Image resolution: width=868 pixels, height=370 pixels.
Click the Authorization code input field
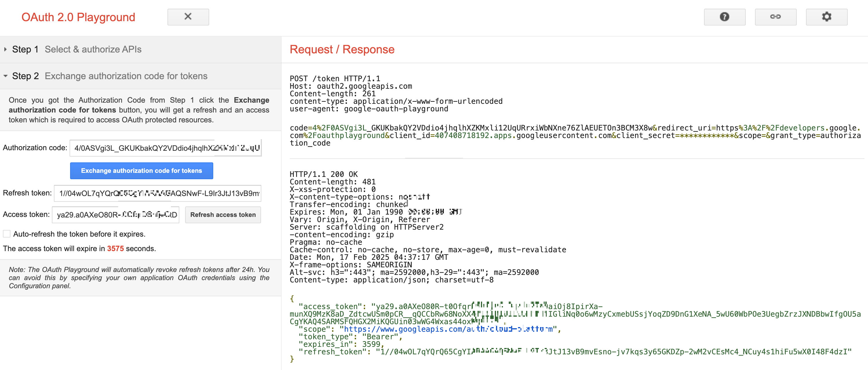point(165,148)
